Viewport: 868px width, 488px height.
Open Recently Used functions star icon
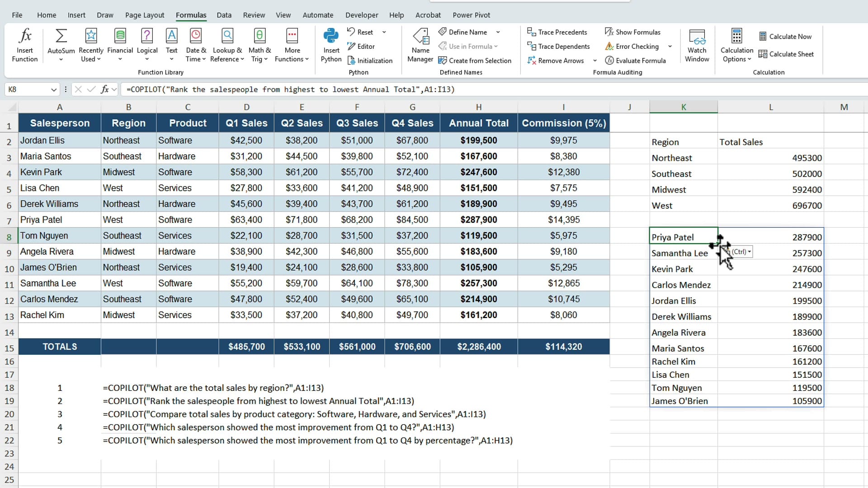[x=91, y=35]
